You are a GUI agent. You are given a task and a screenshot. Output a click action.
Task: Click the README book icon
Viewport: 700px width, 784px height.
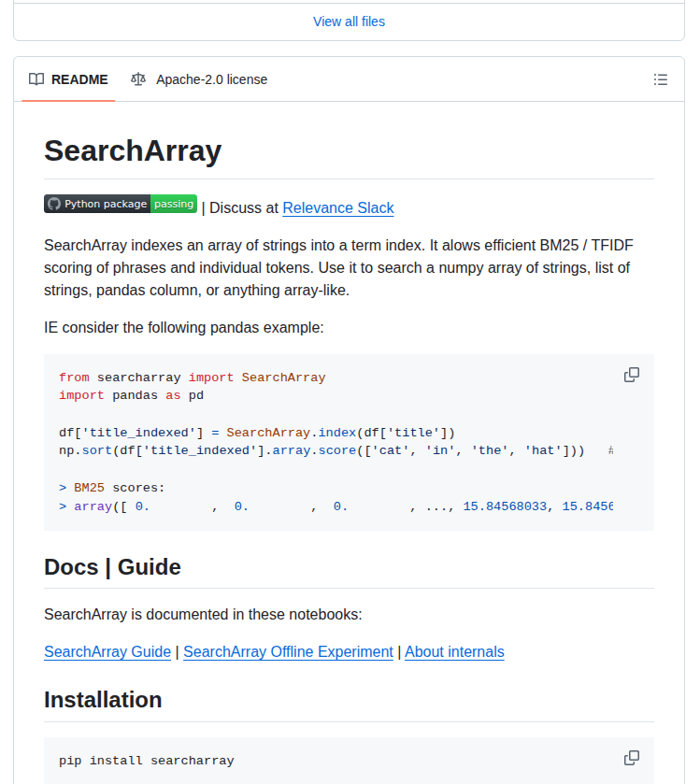(x=36, y=79)
